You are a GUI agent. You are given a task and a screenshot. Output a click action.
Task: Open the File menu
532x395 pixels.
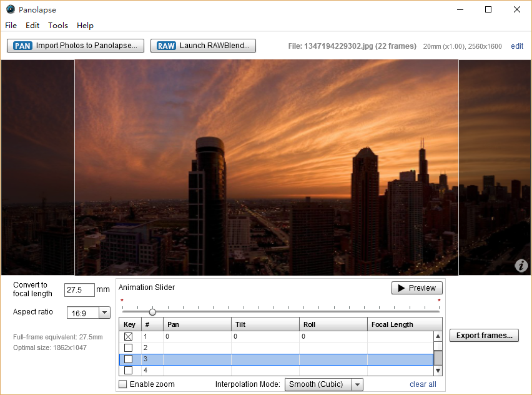pos(11,26)
